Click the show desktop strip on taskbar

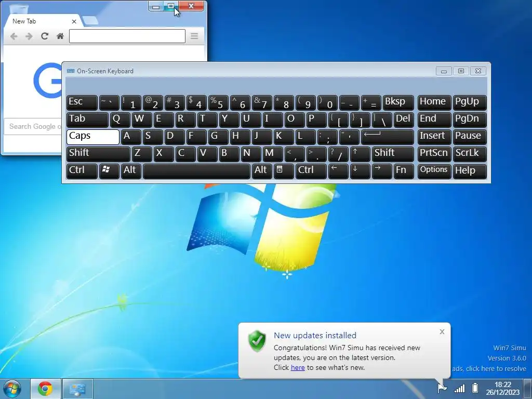[528, 389]
